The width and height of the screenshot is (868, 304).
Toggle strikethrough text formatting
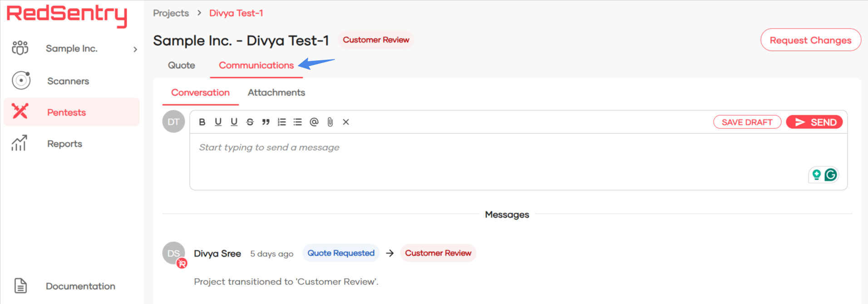250,122
